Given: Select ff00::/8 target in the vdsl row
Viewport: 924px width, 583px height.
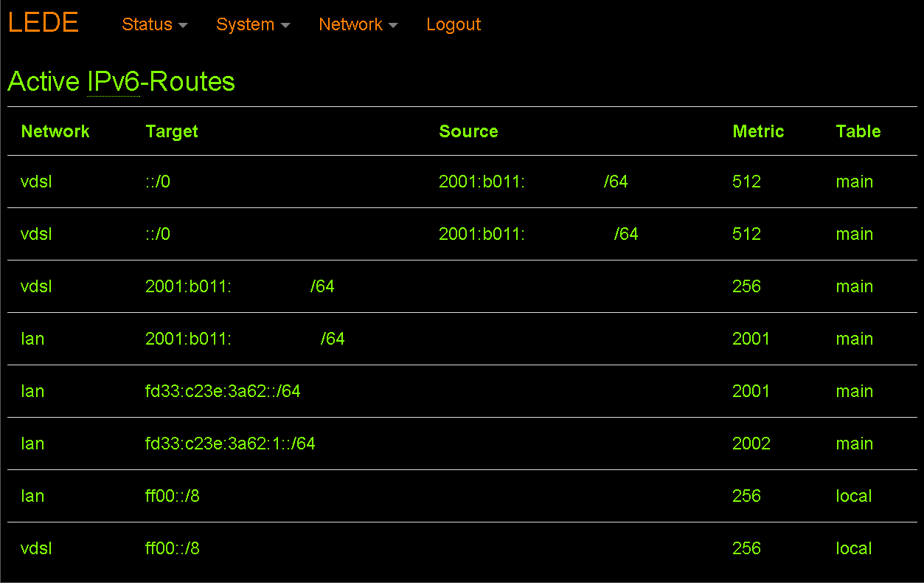Looking at the screenshot, I should coord(173,548).
